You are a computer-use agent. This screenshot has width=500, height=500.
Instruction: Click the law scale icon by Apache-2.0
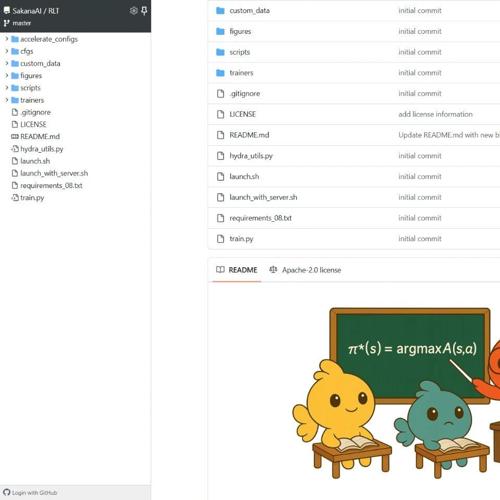(273, 270)
